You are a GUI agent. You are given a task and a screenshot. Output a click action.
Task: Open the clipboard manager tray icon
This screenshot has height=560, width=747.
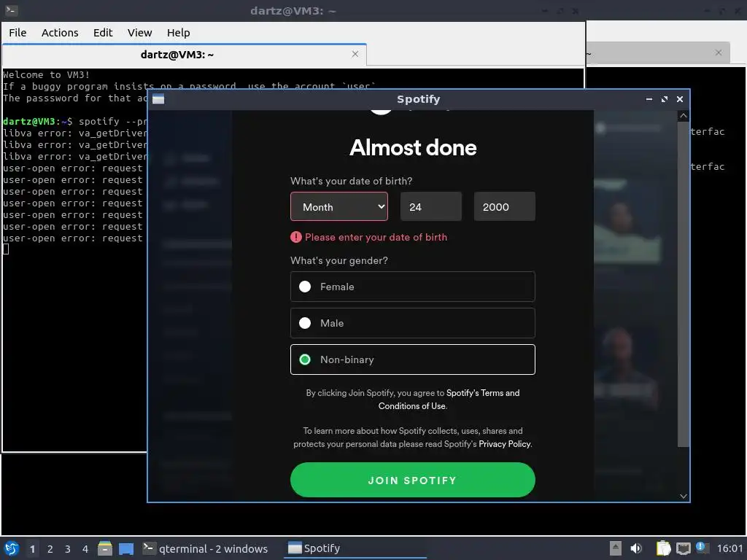(x=663, y=548)
